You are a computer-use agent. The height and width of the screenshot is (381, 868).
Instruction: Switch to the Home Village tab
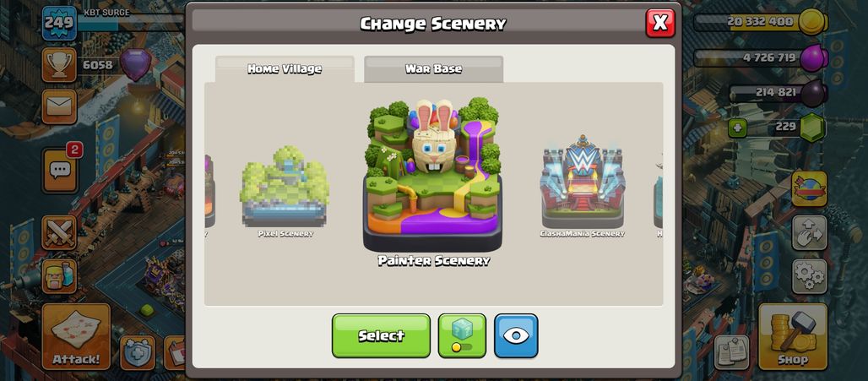coord(285,69)
